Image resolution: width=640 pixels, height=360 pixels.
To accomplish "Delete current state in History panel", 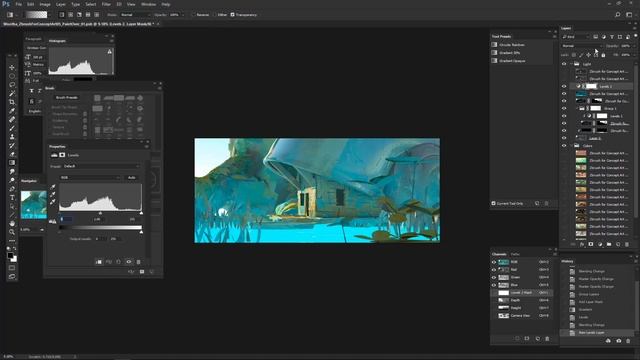I will tap(628, 340).
